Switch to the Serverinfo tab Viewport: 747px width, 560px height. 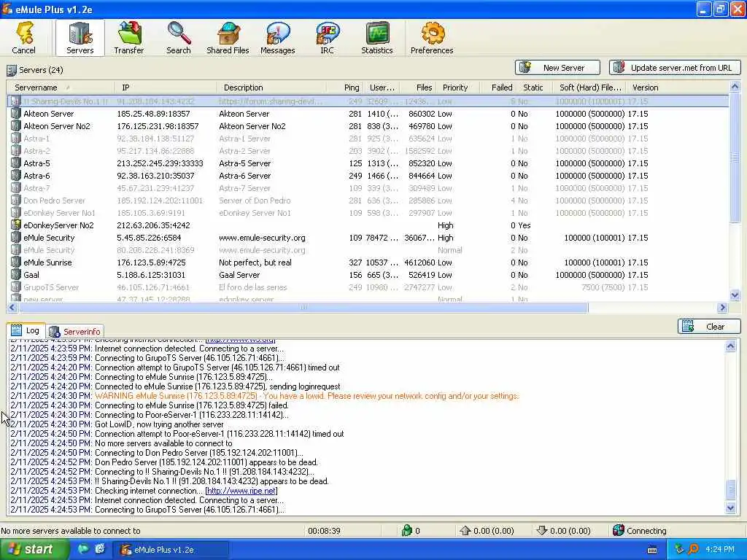75,332
